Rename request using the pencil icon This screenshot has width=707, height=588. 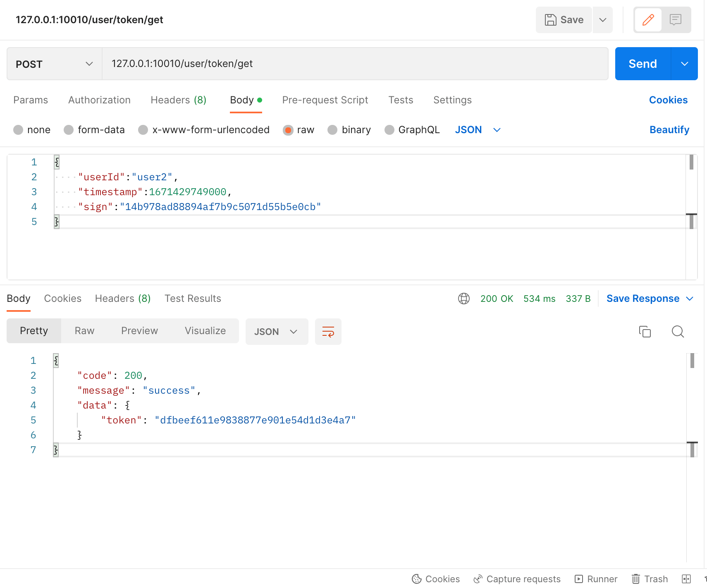(x=648, y=19)
